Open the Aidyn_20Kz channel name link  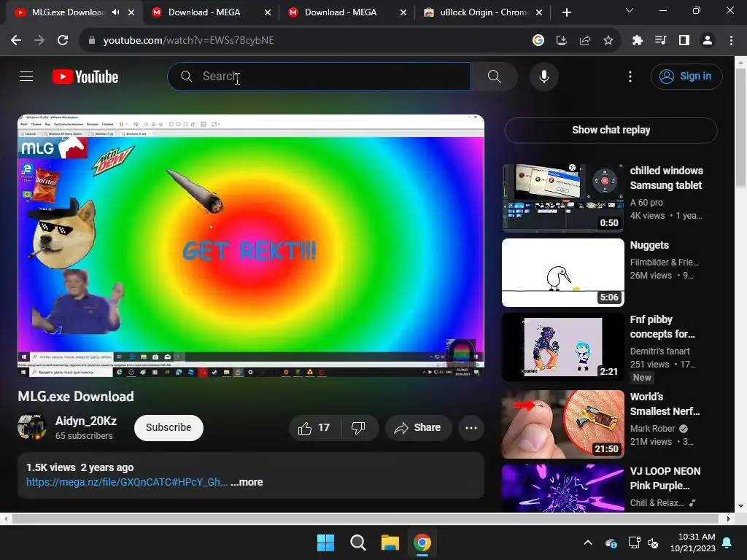click(x=86, y=421)
